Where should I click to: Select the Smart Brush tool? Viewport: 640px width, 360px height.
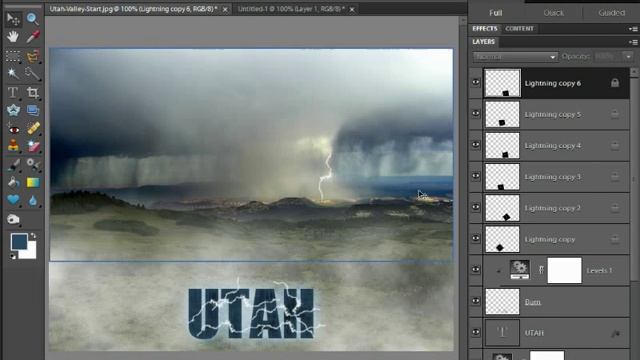click(x=33, y=164)
